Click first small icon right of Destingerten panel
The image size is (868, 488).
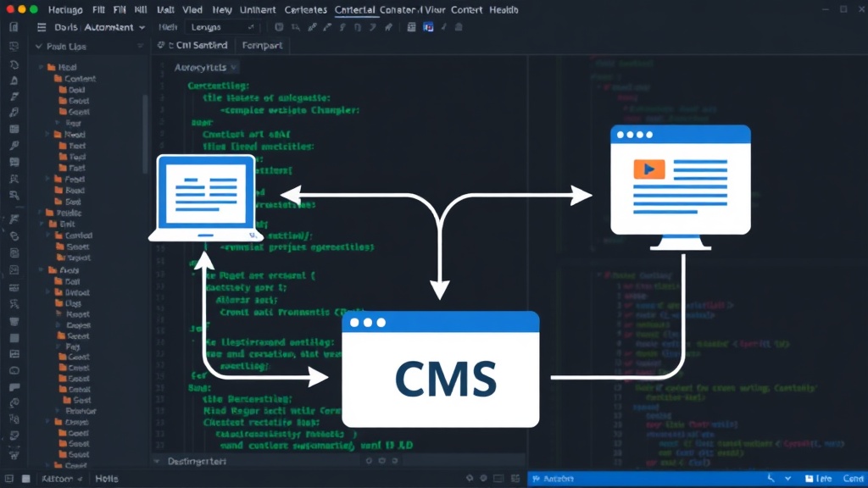370,461
